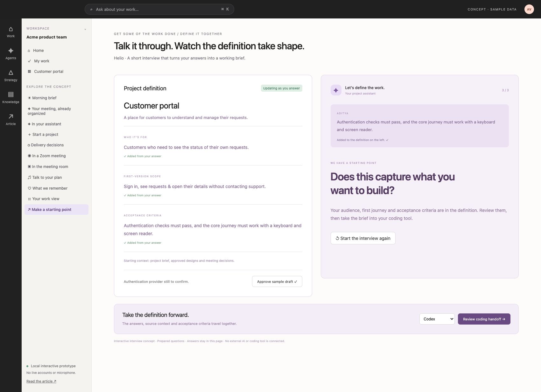Click the grid icon beside Your work view
The image size is (541, 392).
tap(29, 199)
